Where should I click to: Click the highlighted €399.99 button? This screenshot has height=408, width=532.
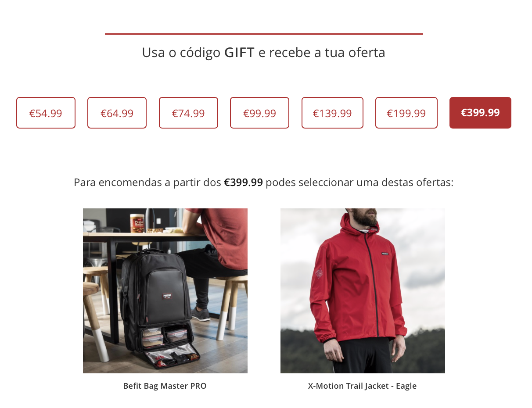click(480, 113)
